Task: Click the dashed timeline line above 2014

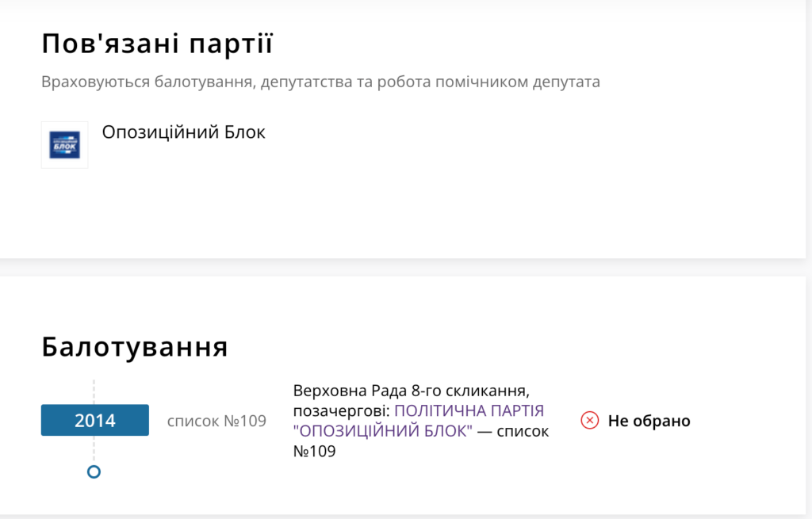Action: (94, 391)
